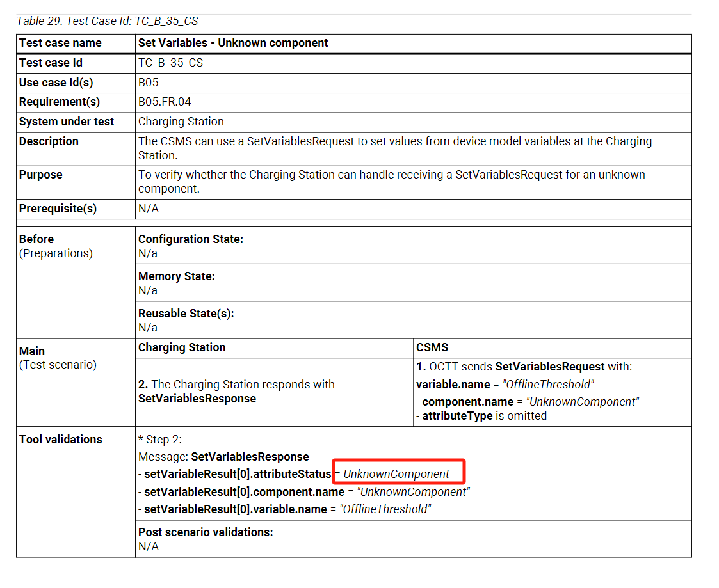
Task: Click the 'Post scenario validations:' heading
Action: pos(206,532)
